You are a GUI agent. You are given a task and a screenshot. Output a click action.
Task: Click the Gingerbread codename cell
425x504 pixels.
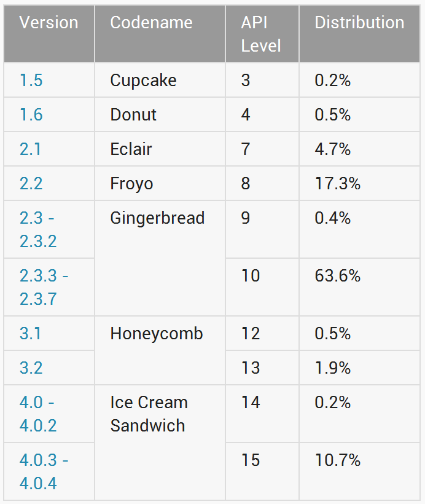point(157,218)
